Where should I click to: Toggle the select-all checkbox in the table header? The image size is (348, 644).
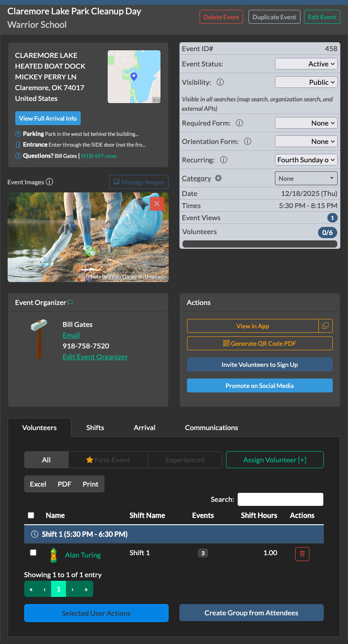point(31,515)
